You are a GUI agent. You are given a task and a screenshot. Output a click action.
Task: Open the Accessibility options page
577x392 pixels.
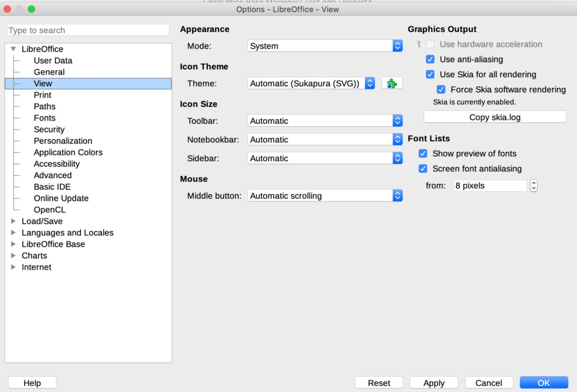(x=57, y=164)
